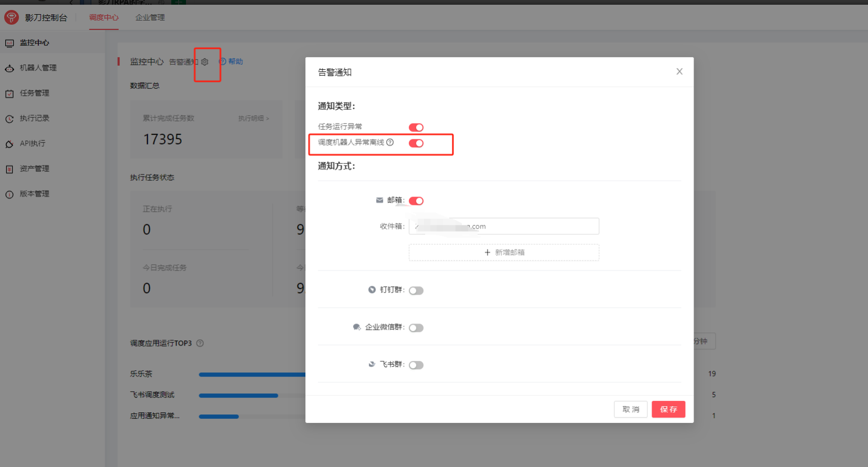Click the 执行记录 clock icon
868x467 pixels.
[9, 119]
